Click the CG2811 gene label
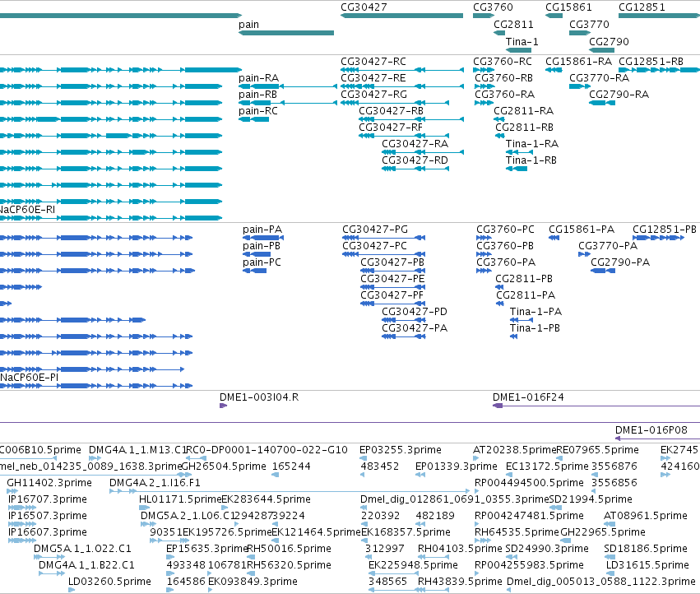This screenshot has width=700, height=594. [513, 25]
